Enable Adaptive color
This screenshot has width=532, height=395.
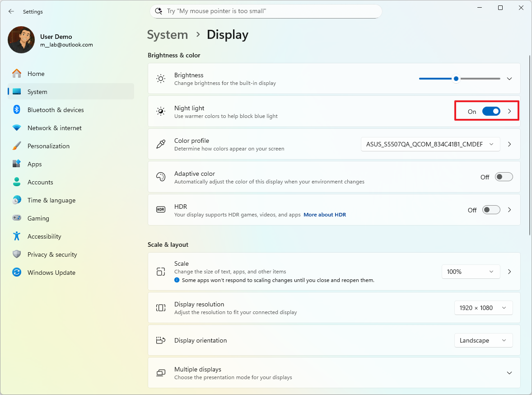click(x=504, y=176)
